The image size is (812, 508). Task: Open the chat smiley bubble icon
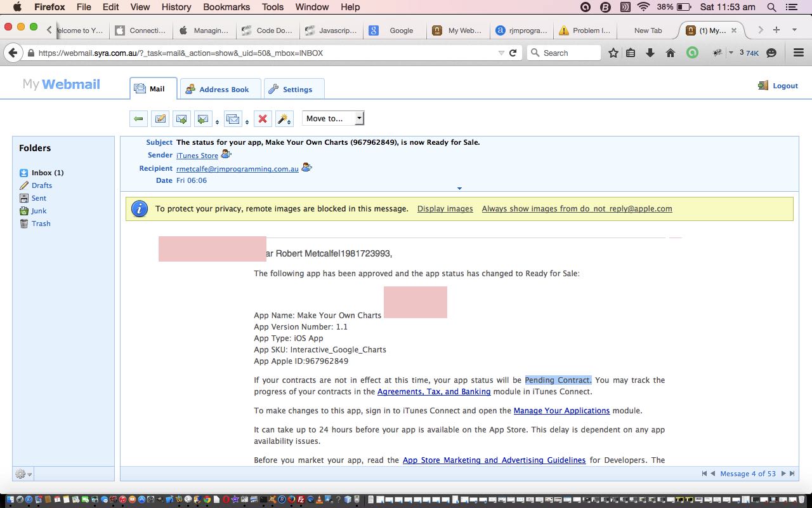[x=771, y=53]
